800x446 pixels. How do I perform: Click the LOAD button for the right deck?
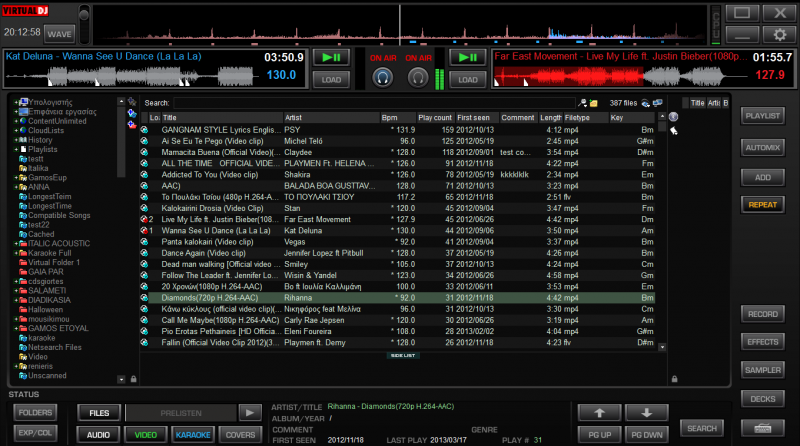coord(467,80)
